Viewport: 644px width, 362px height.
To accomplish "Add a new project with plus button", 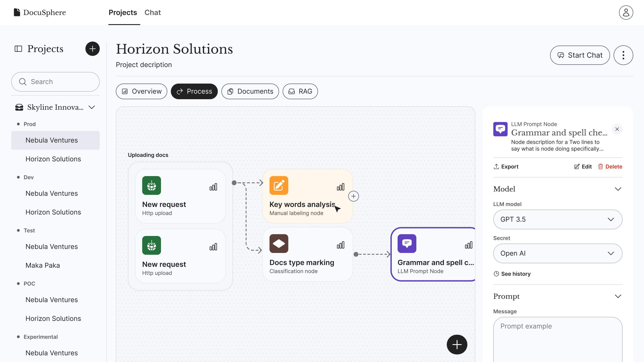I will pyautogui.click(x=93, y=49).
